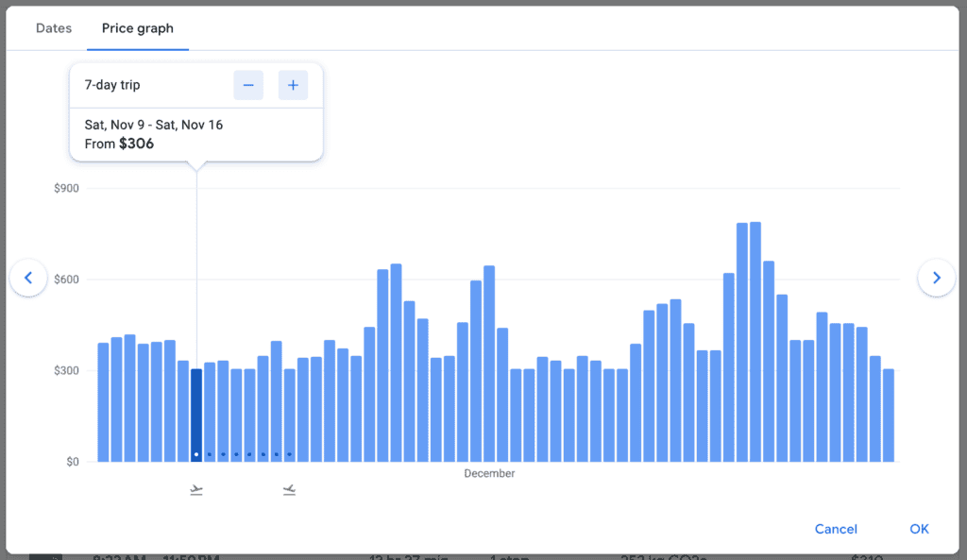Click the last bar at the graph's right end
Screen dimensions: 967x560
click(888, 416)
